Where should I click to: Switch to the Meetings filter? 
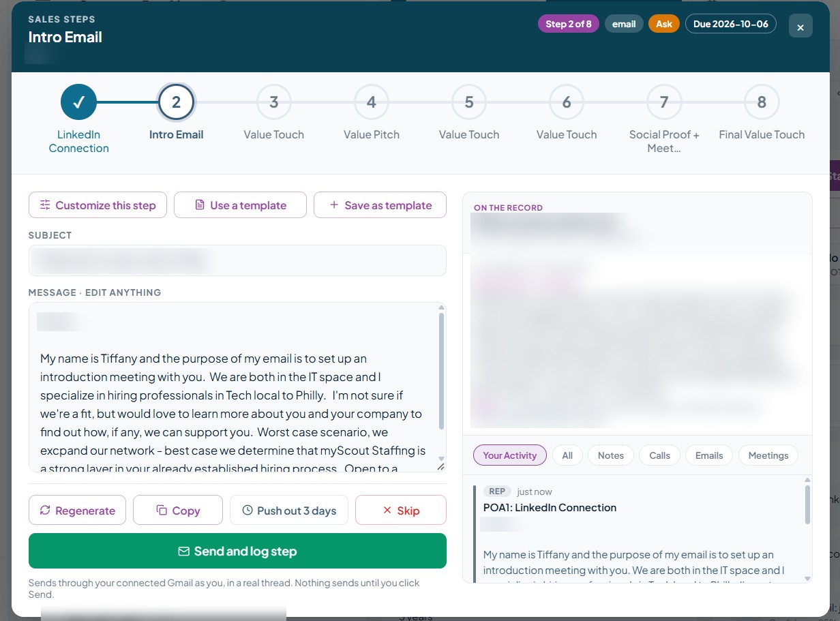tap(768, 455)
